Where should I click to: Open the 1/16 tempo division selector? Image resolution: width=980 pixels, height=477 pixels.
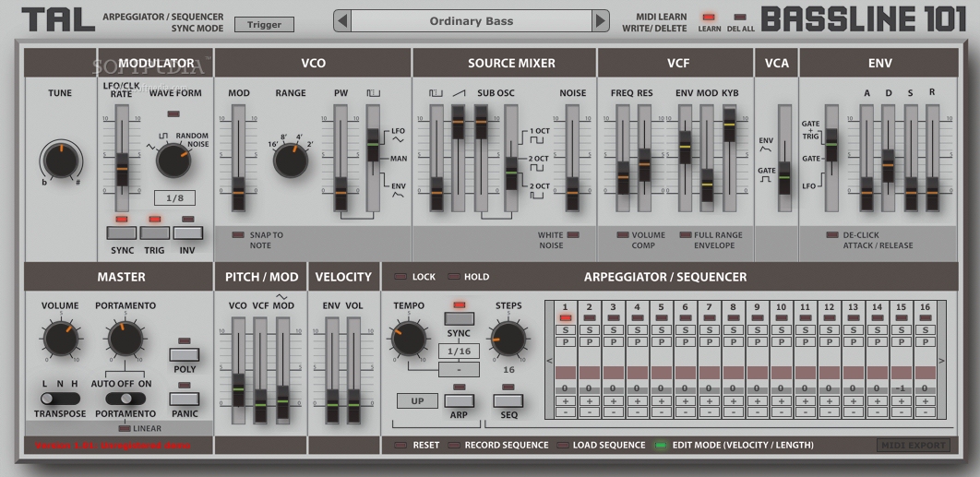pyautogui.click(x=459, y=352)
